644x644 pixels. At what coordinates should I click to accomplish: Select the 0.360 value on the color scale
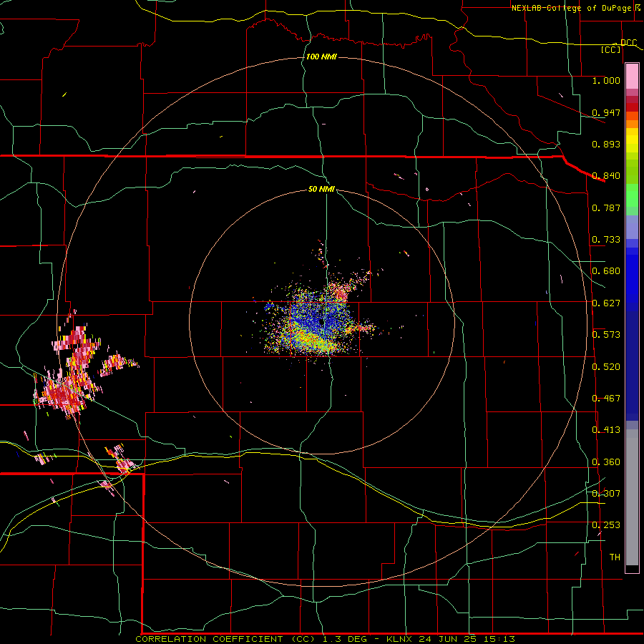[606, 462]
